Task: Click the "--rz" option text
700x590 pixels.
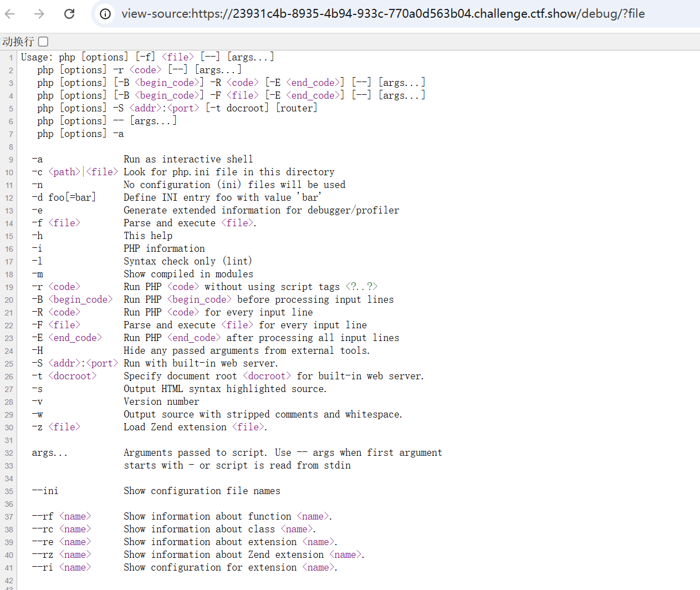Action: click(43, 555)
